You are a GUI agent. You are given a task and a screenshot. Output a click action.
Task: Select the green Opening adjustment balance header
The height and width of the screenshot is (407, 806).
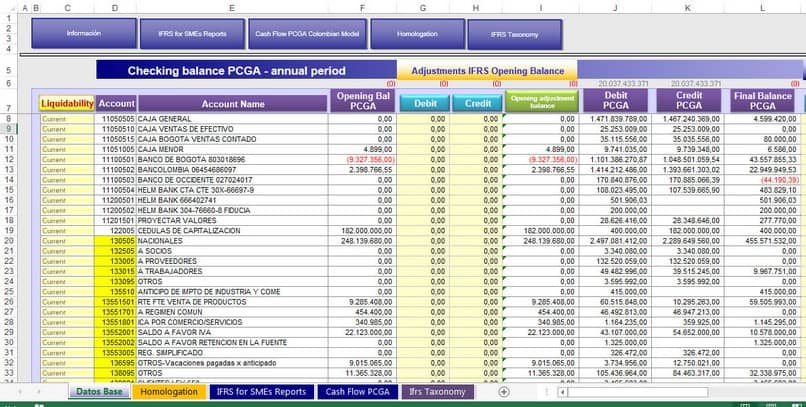(540, 101)
